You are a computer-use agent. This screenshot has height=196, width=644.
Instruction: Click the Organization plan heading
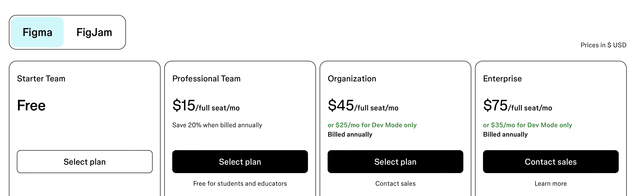click(x=352, y=79)
